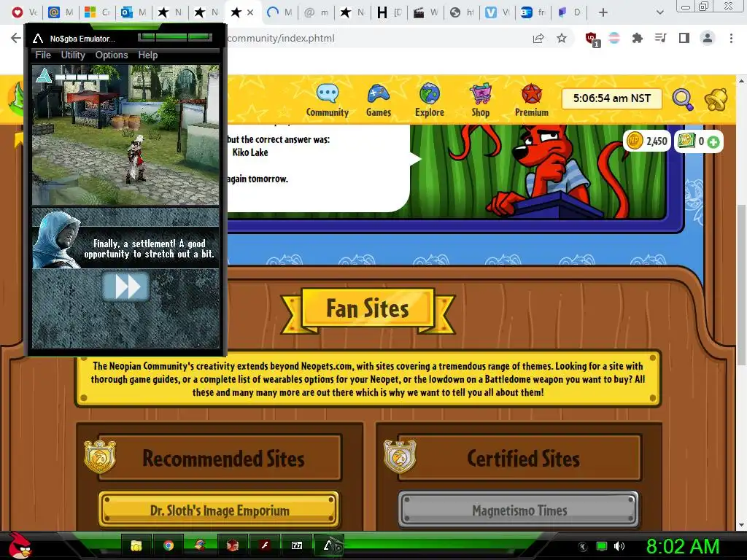Click the 8:02 AM taskbar clock
The image size is (747, 560).
pyautogui.click(x=682, y=546)
